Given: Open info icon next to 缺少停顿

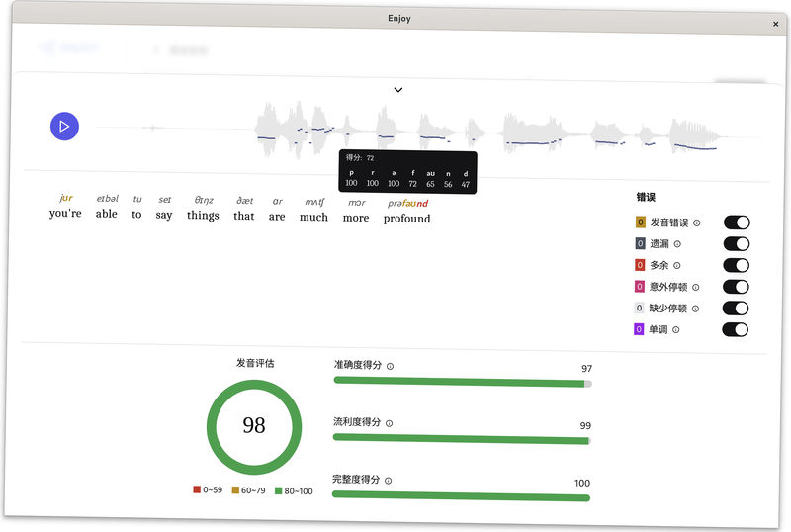Looking at the screenshot, I should coord(695,309).
